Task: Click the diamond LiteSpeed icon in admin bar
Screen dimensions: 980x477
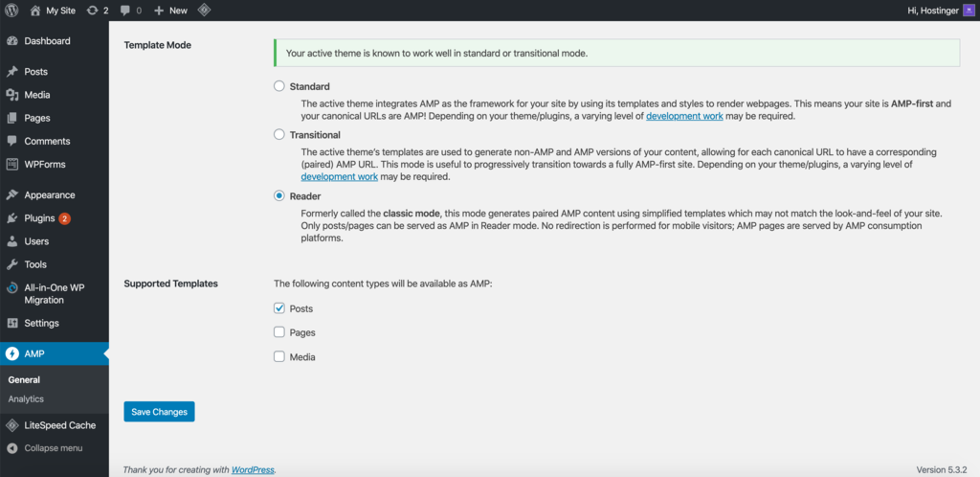Action: [204, 10]
